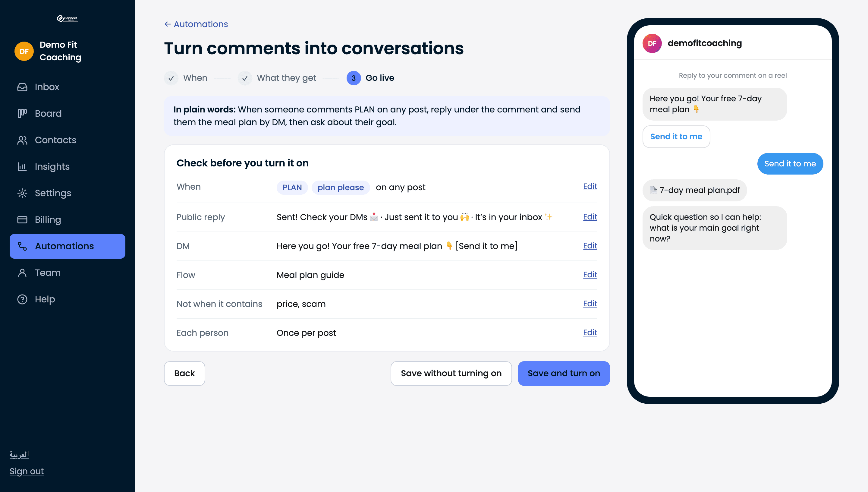Edit the Each person row
This screenshot has width=868, height=492.
[x=590, y=333]
